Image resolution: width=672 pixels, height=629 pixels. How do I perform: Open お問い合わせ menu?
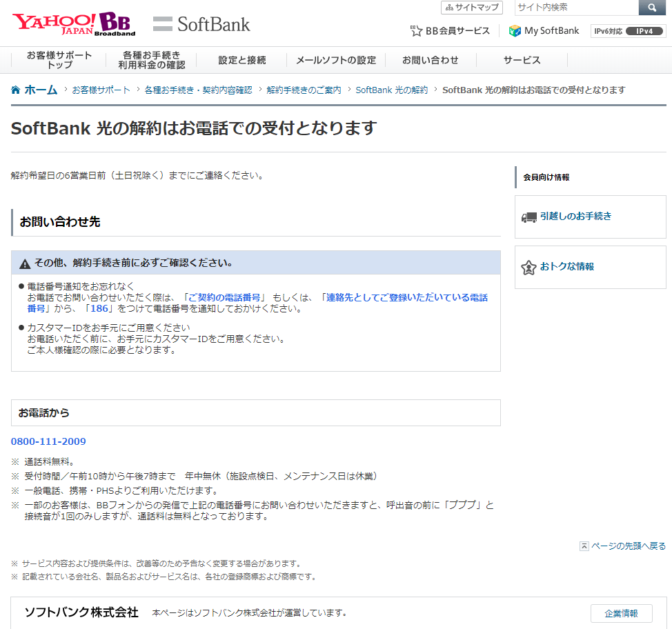[431, 60]
